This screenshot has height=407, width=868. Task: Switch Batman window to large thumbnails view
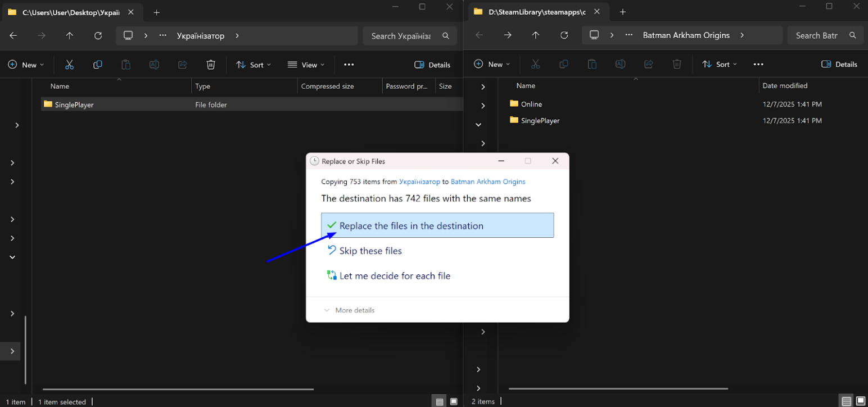[861, 401]
